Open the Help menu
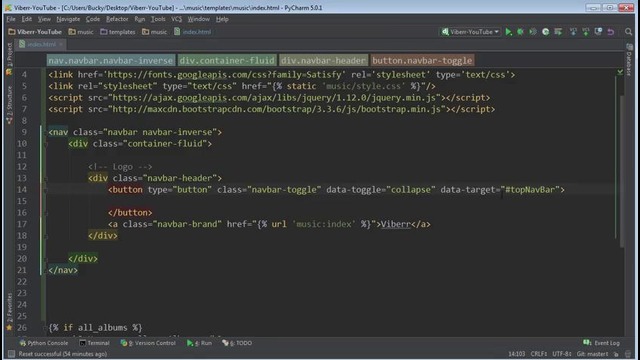Screen dimensions: 640x360 (x=222, y=19)
